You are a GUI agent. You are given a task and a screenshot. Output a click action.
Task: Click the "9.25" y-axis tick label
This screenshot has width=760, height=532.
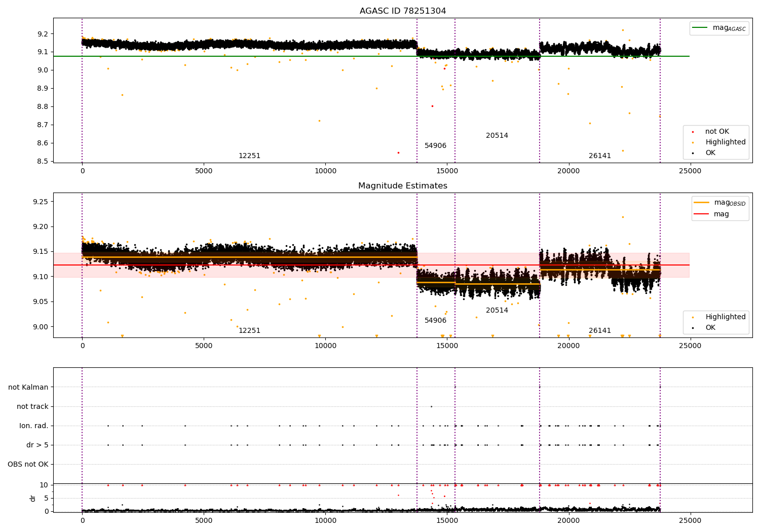tap(40, 202)
